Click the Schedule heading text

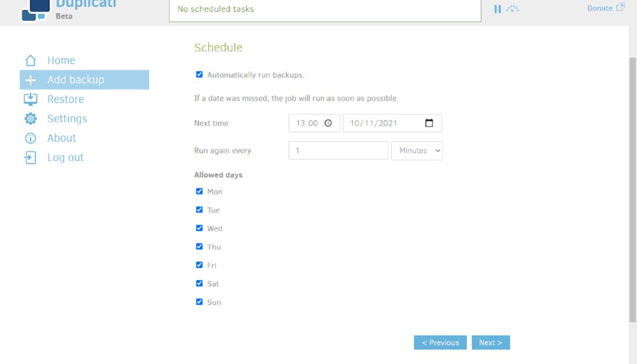coord(218,47)
